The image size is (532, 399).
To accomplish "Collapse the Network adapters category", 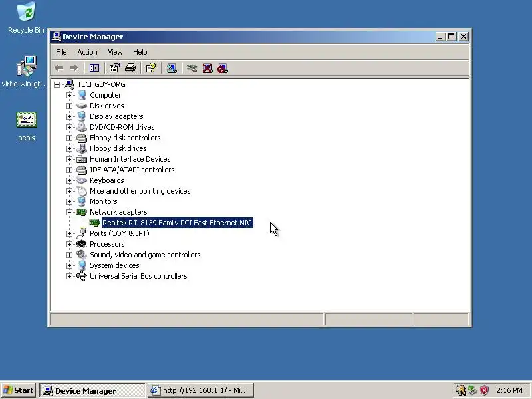I will [70, 212].
